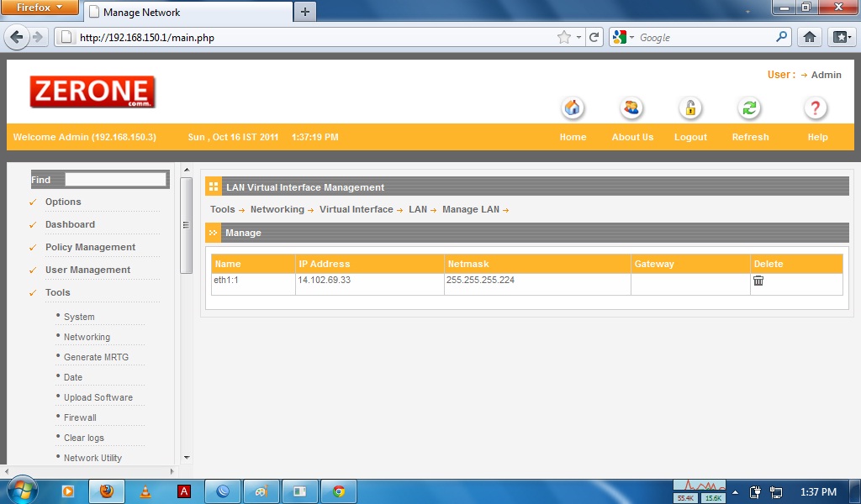861x504 pixels.
Task: Open Generate MRTG under Tools
Action: (x=96, y=357)
